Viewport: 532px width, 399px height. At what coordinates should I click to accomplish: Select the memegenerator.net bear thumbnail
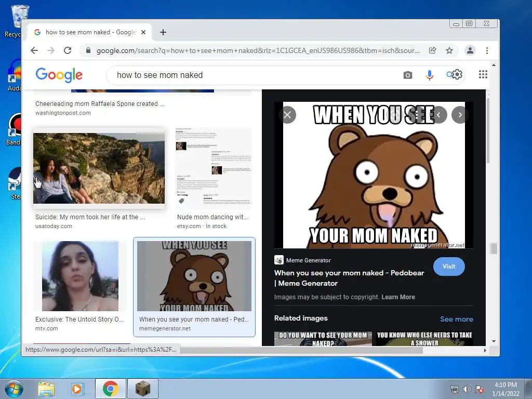[x=194, y=276]
